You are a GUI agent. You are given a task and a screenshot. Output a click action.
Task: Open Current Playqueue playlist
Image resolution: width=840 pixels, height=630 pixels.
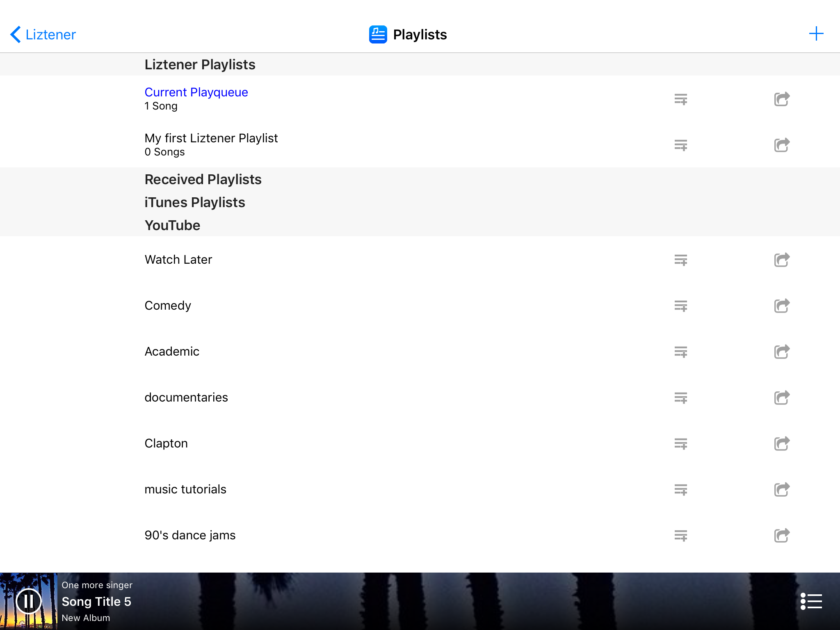(x=420, y=98)
